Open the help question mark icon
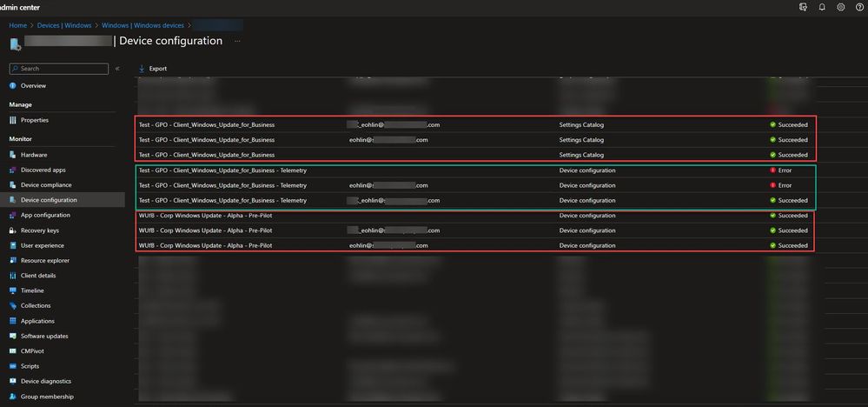The image size is (868, 407). 859,7
